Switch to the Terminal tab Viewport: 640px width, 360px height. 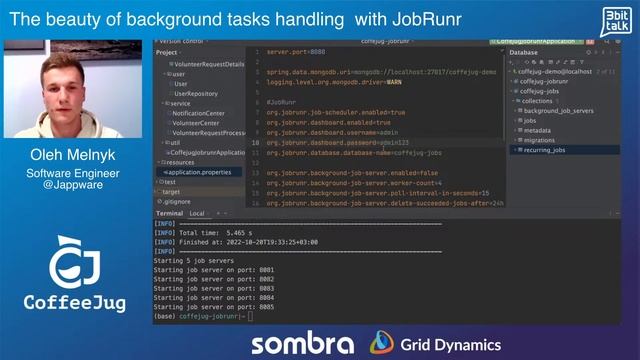[169, 213]
